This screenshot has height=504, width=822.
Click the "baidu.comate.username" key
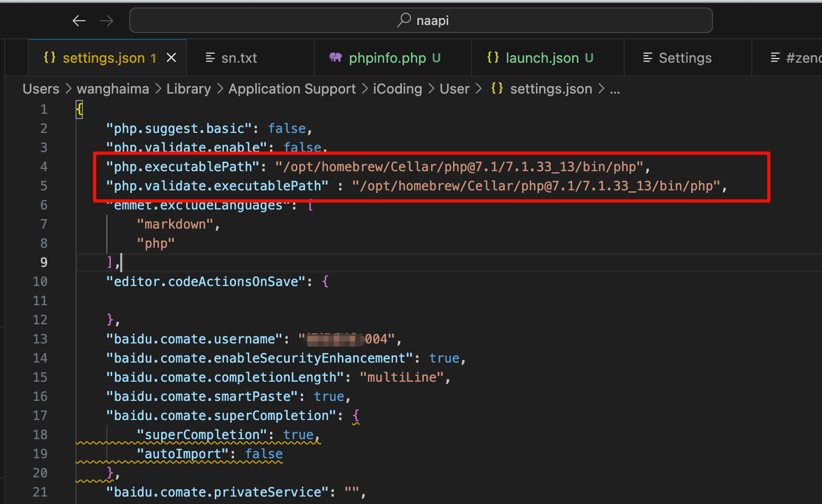click(x=195, y=339)
